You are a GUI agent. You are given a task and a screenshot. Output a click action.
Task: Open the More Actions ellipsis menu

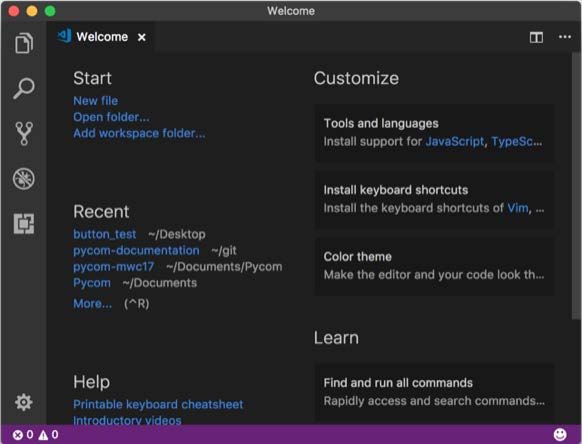click(565, 37)
